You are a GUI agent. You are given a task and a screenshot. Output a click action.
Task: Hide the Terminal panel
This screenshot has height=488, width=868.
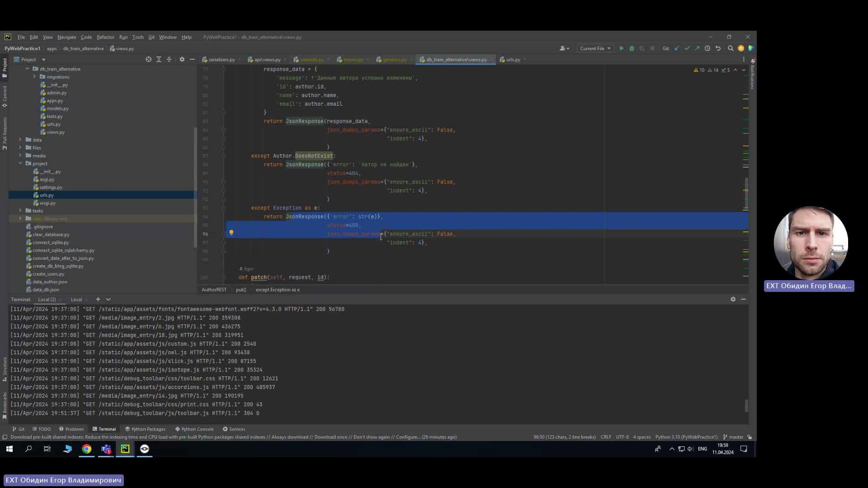coord(743,299)
